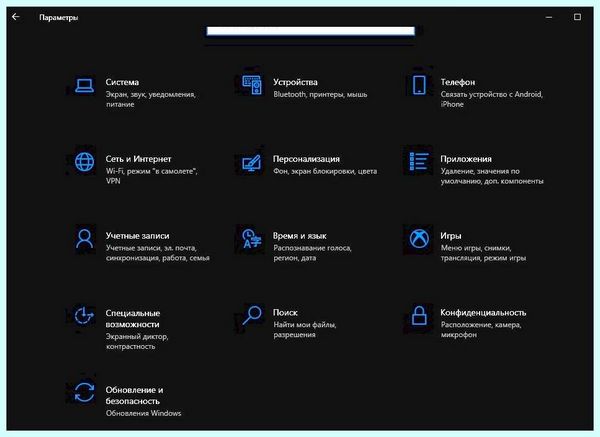Click the Поиск heading

(x=285, y=313)
